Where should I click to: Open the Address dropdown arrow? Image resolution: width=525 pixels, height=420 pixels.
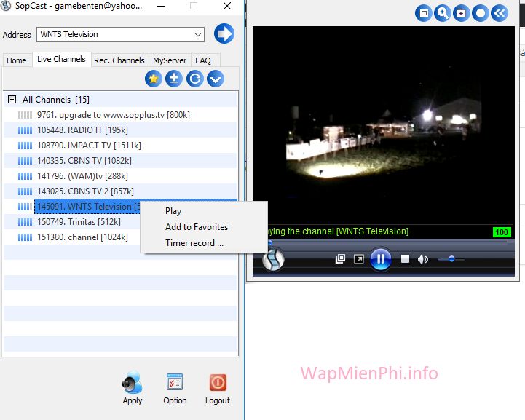pos(198,34)
